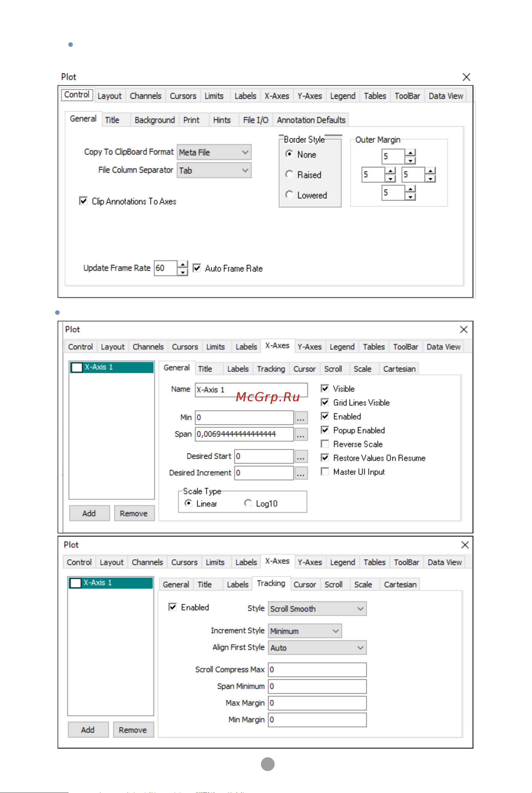532x793 pixels.
Task: Click the Update Frame Rate input field
Action: pyautogui.click(x=165, y=268)
